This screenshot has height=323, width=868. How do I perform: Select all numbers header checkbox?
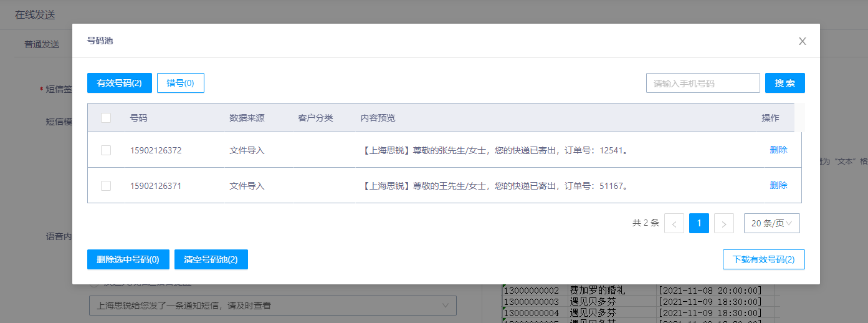click(106, 118)
